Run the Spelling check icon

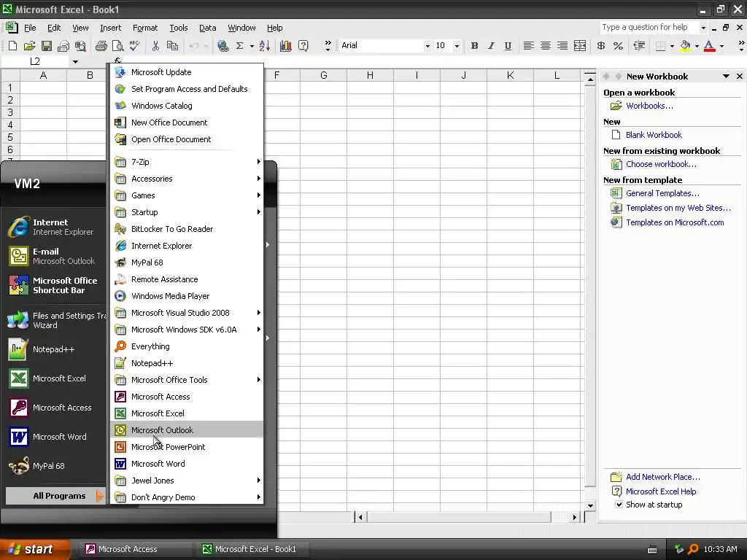[x=135, y=46]
